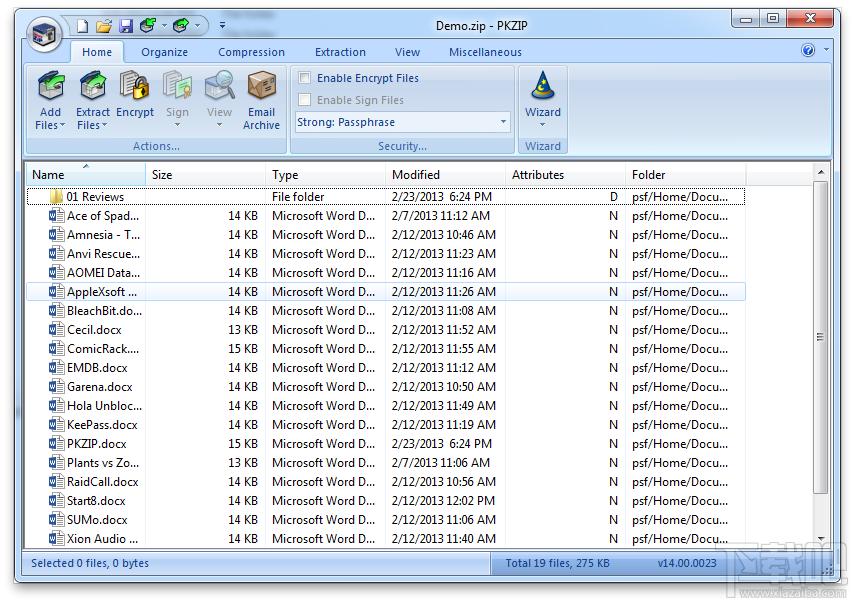855x603 pixels.
Task: Click the Word icon for ComicRack...
Action: [56, 348]
